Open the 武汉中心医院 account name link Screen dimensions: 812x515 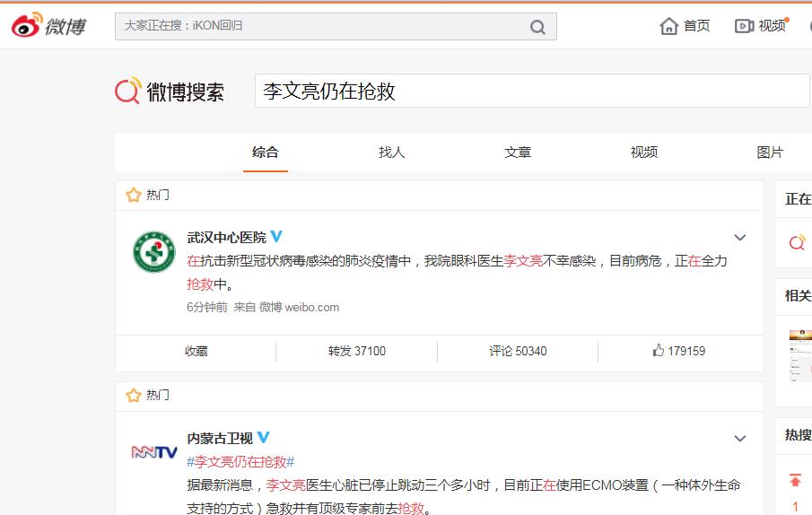(226, 238)
